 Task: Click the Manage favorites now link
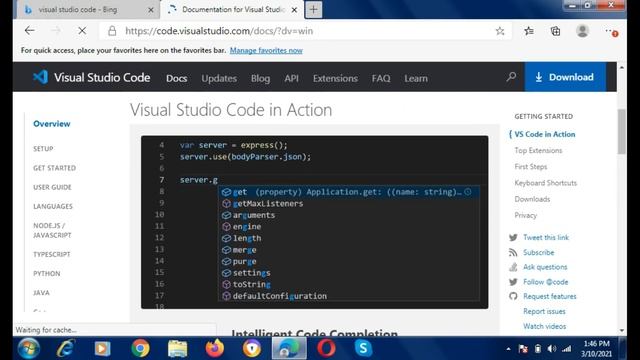pos(266,50)
